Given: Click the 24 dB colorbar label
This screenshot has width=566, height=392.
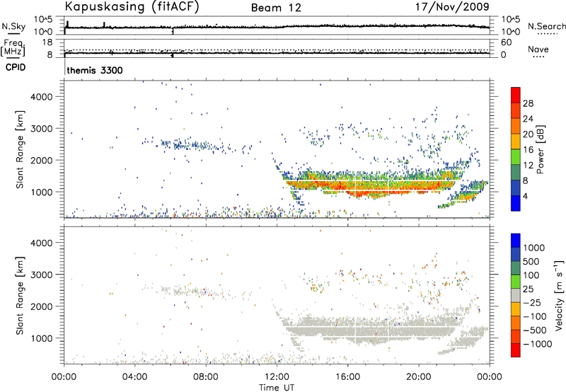Looking at the screenshot, I should [528, 119].
